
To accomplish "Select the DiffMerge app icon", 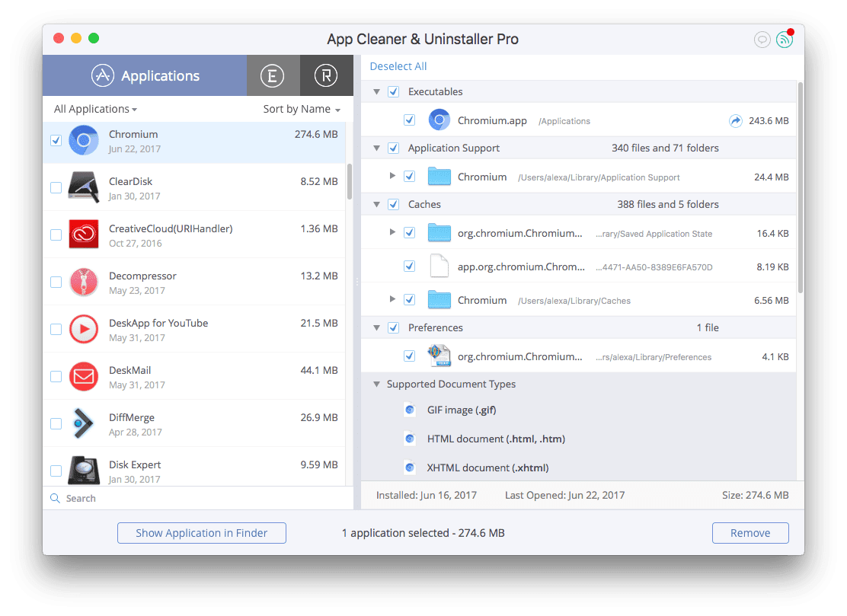I will pos(84,423).
